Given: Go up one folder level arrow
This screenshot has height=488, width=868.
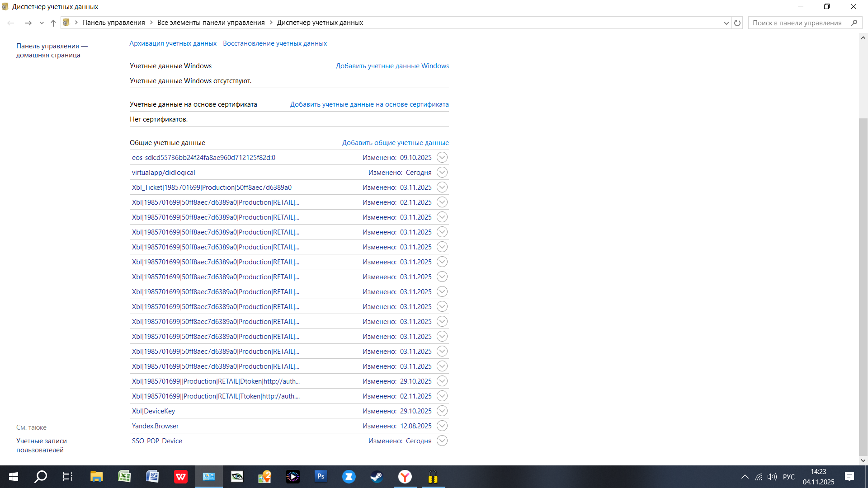Looking at the screenshot, I should point(53,23).
